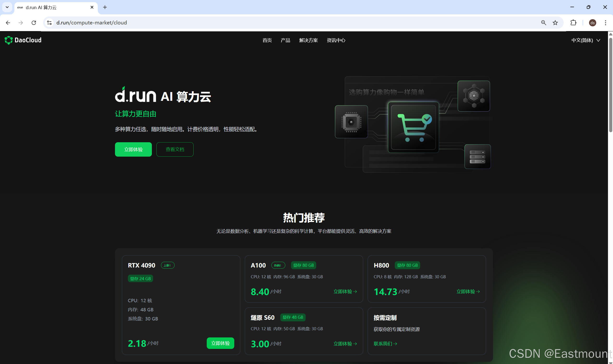Go back with browser back arrow
Image resolution: width=613 pixels, height=364 pixels.
(x=8, y=23)
